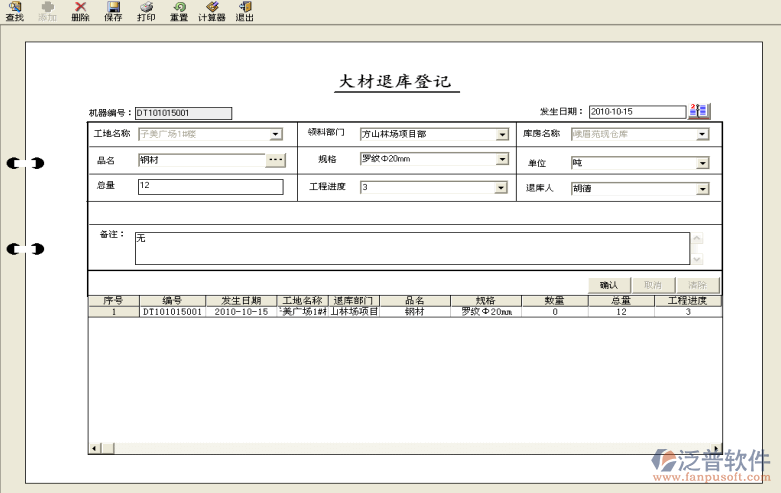Click the 品名 column header in the table
781x493 pixels.
click(414, 300)
